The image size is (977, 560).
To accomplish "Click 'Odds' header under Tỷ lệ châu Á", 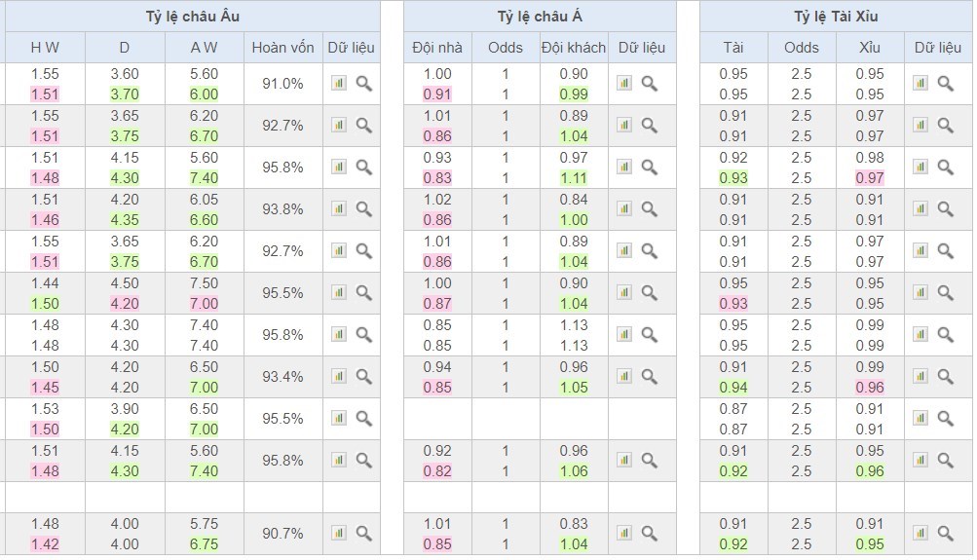I will pos(506,48).
